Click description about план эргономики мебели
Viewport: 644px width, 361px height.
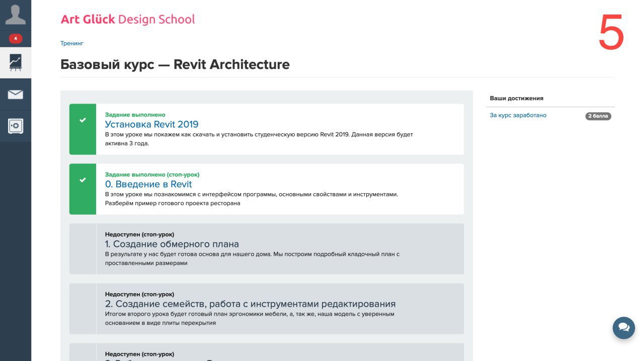tap(250, 318)
